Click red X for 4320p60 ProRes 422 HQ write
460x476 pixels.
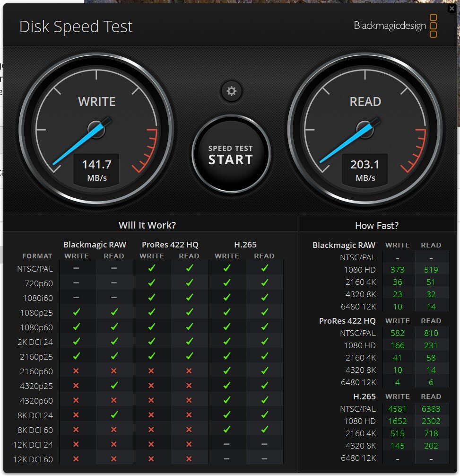(x=151, y=400)
